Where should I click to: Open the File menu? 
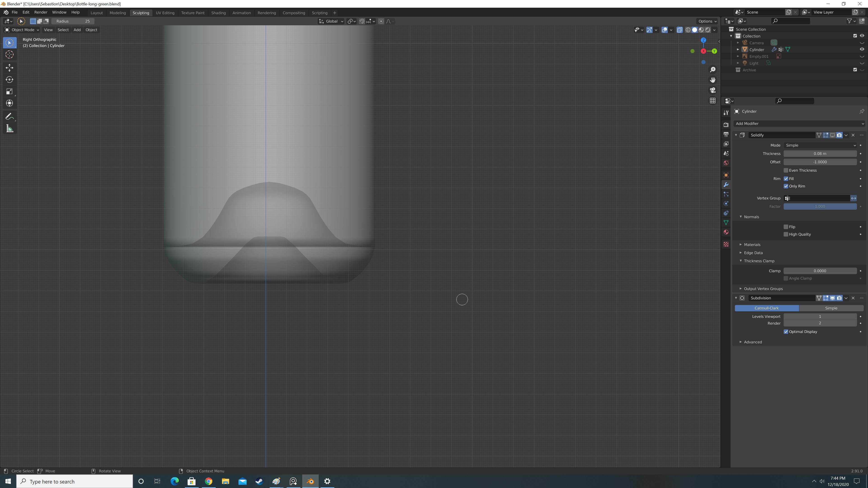(x=14, y=12)
